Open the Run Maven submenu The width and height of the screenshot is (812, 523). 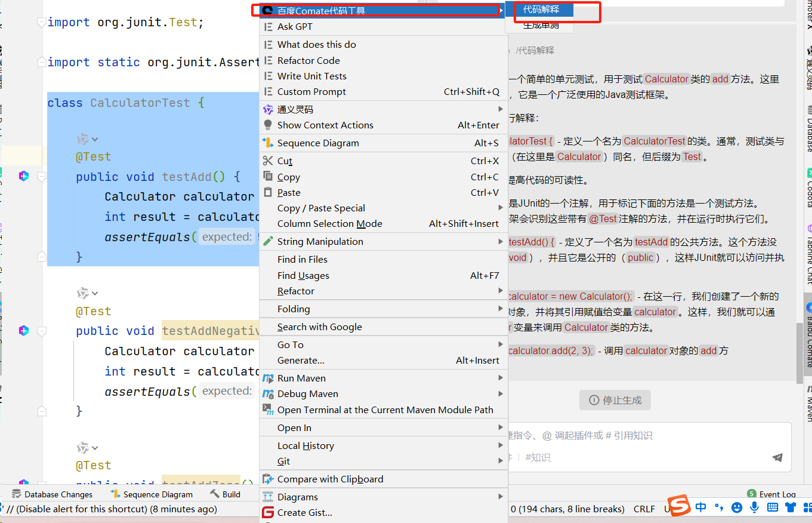pyautogui.click(x=384, y=378)
